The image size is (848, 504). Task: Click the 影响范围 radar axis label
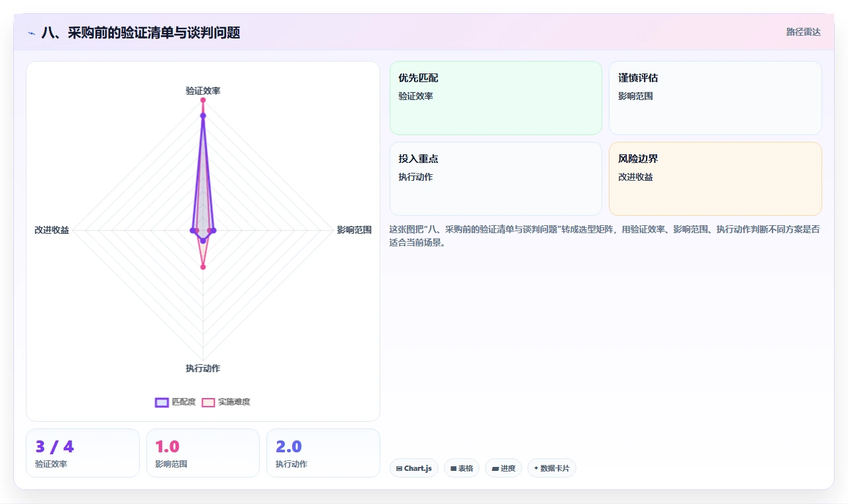click(354, 230)
